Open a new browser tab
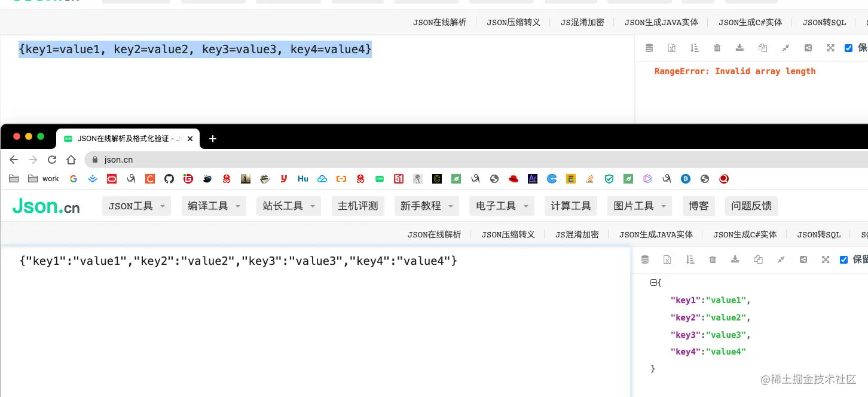868x397 pixels. tap(212, 139)
